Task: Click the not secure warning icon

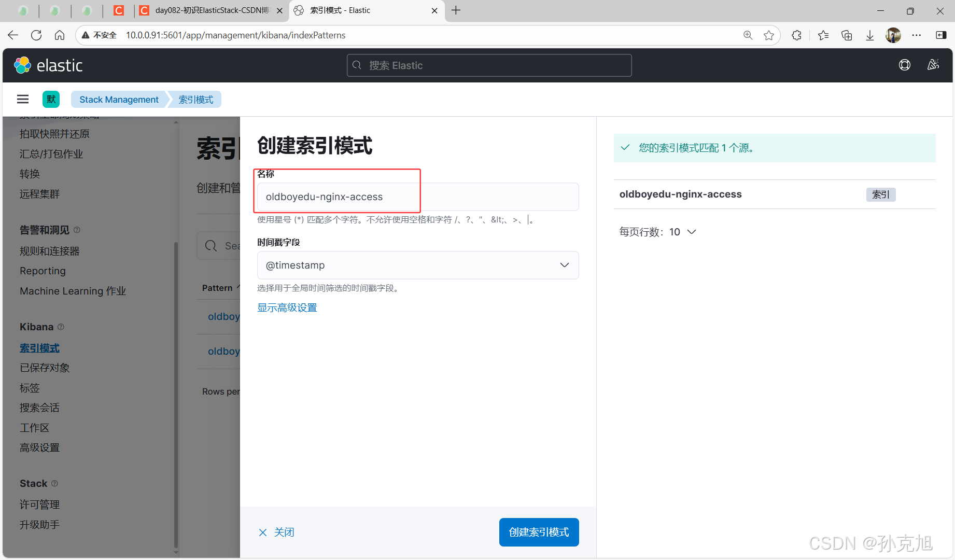Action: (86, 35)
